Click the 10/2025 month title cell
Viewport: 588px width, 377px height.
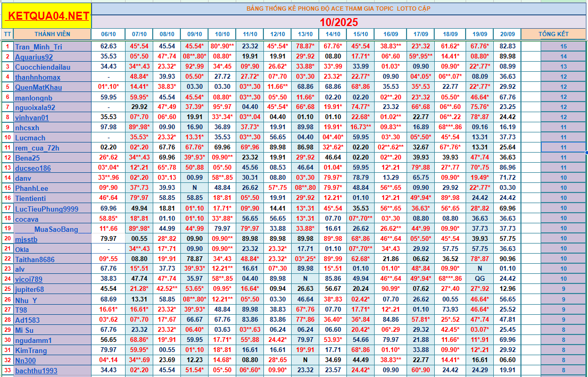pyautogui.click(x=338, y=22)
